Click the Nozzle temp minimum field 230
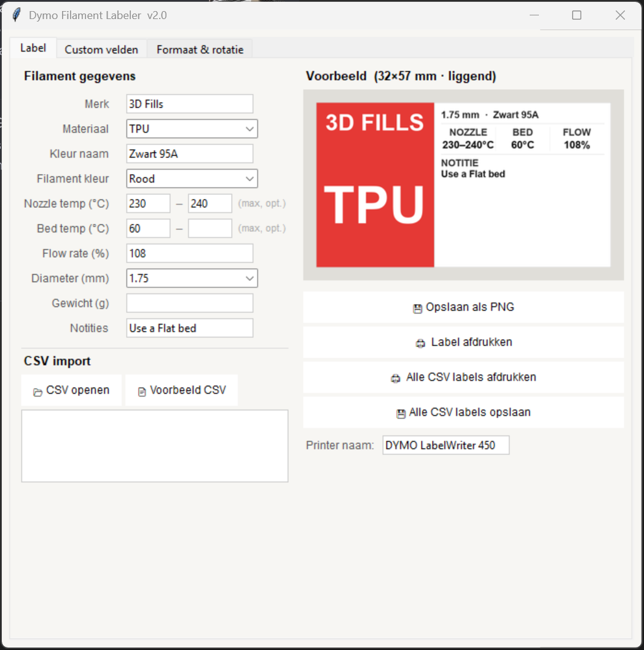The height and width of the screenshot is (650, 644). pos(148,204)
